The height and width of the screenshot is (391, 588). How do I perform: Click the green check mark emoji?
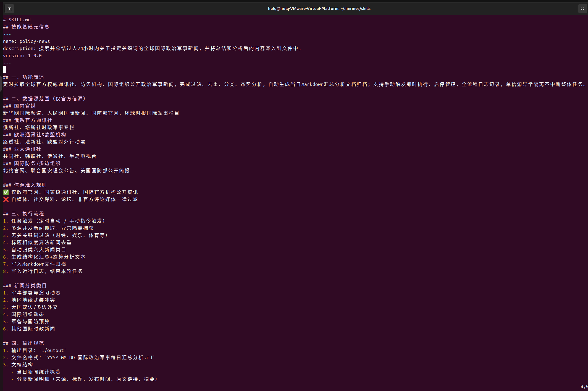click(6, 192)
